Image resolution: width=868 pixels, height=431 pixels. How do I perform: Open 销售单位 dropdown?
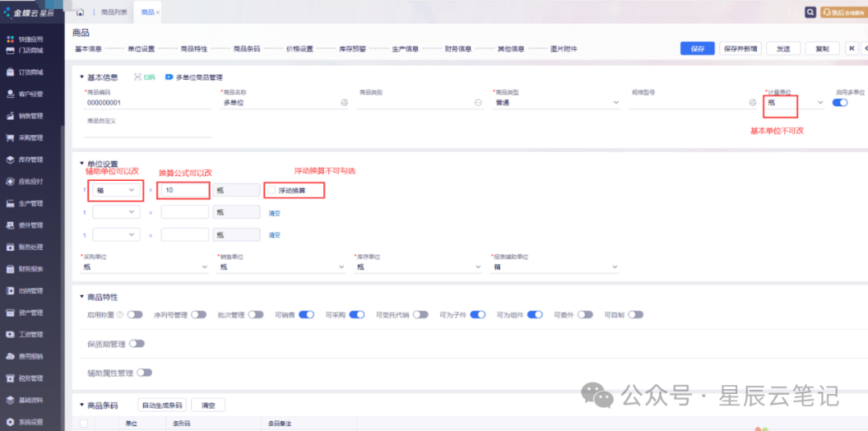click(x=281, y=267)
